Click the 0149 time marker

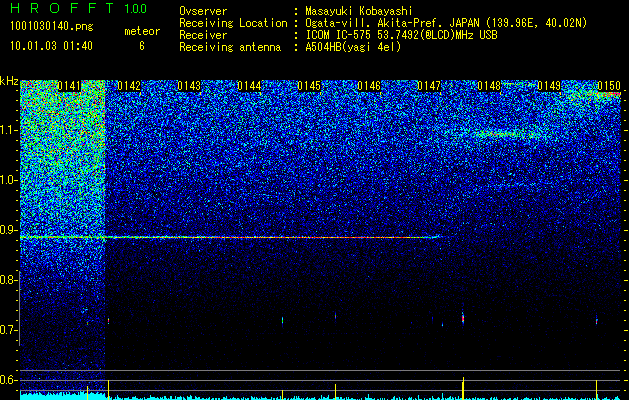(549, 86)
